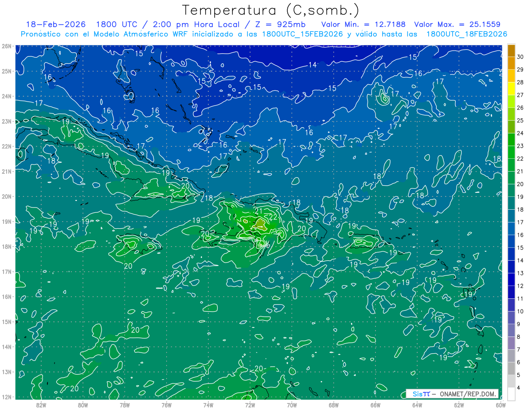Image resolution: width=532 pixels, height=411 pixels.
Task: Click the longitude axis label '64W'
Action: click(417, 405)
